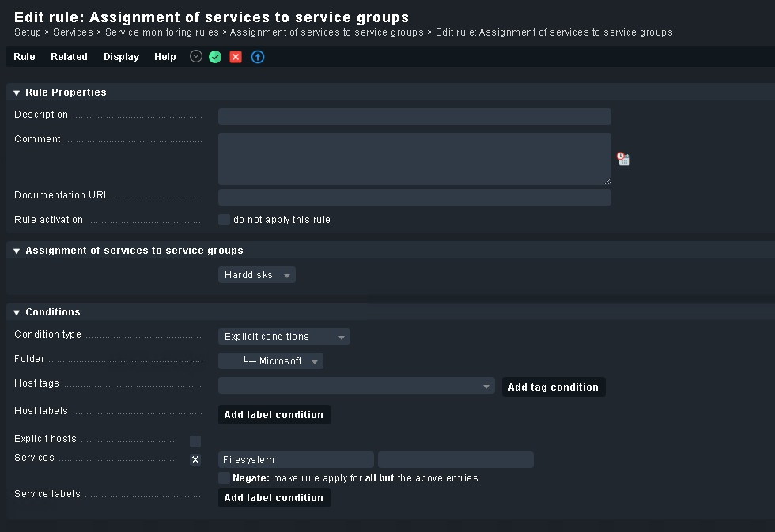
Task: Click Add label condition for Host labels
Action: [x=274, y=415]
